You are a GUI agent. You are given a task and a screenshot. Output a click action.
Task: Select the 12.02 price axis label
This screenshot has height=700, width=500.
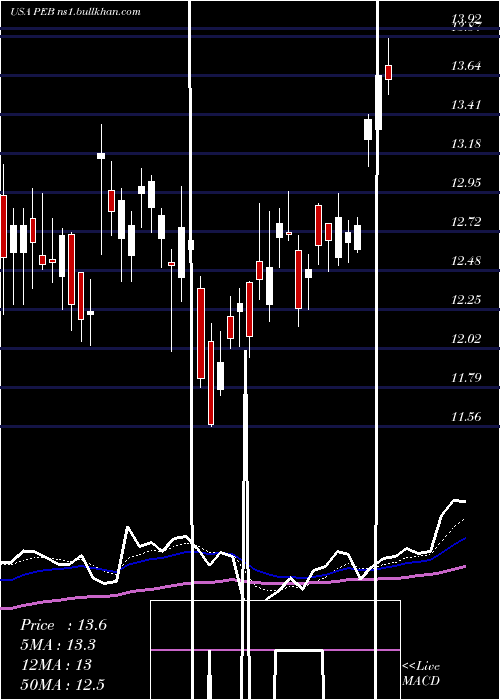467,339
